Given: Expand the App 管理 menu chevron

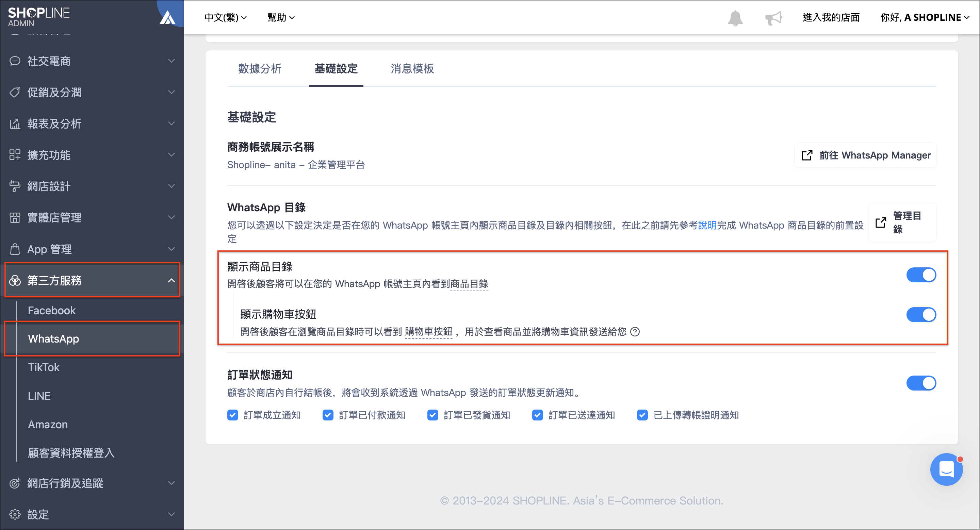Looking at the screenshot, I should [x=171, y=249].
